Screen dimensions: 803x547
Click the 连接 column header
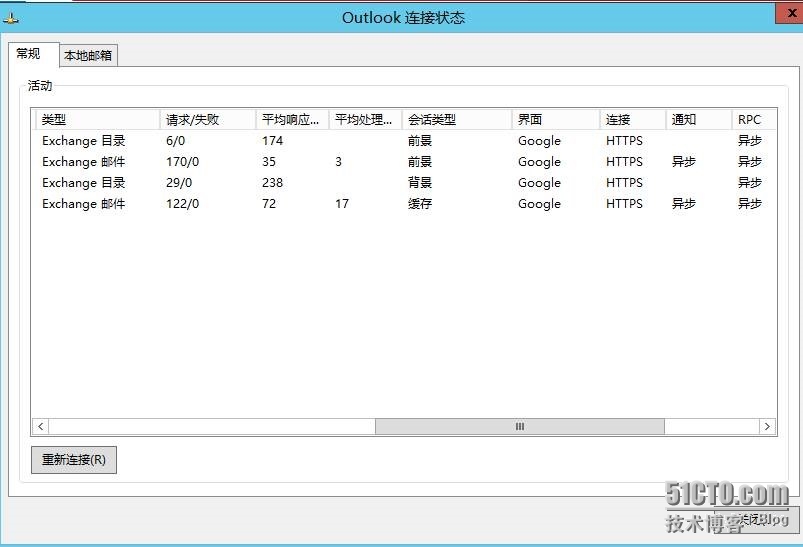click(x=632, y=119)
